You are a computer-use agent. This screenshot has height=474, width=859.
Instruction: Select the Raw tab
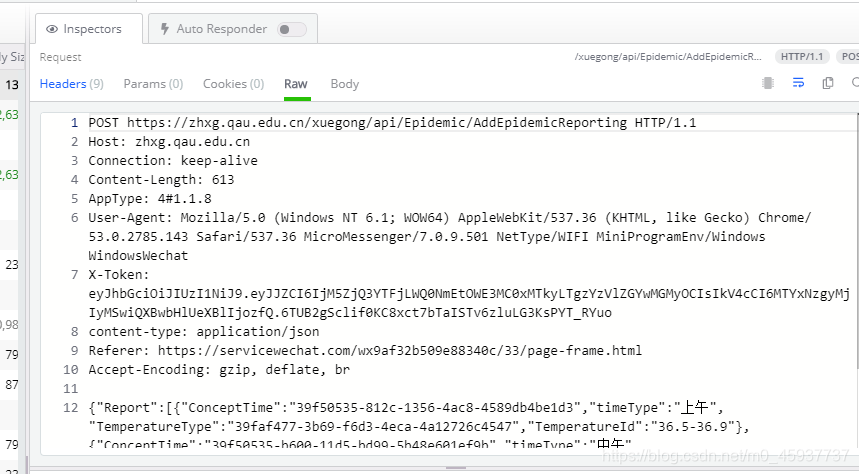(296, 84)
